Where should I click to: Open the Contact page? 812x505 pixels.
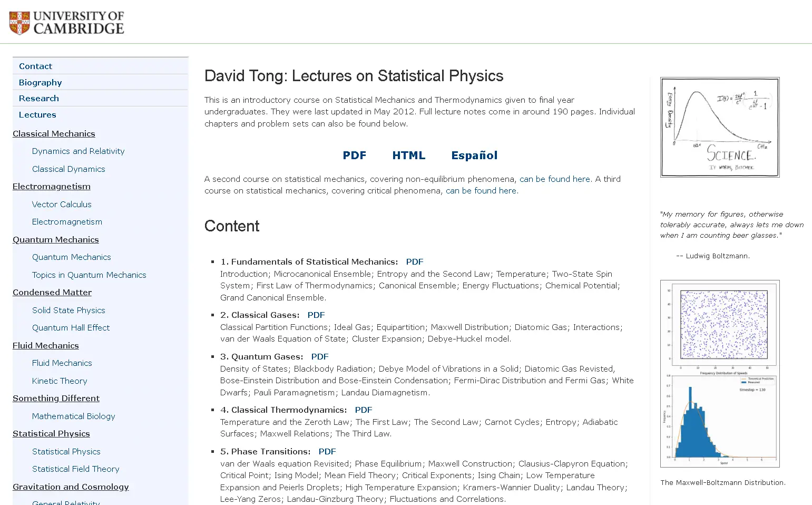[35, 66]
